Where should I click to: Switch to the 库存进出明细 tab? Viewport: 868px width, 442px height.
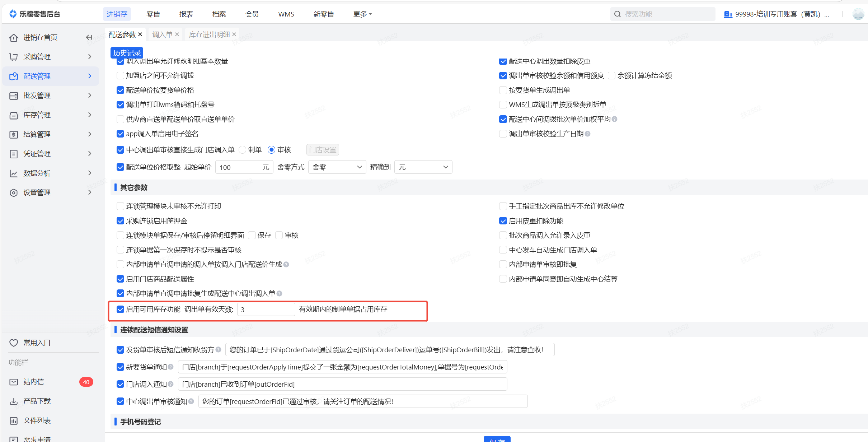(209, 34)
